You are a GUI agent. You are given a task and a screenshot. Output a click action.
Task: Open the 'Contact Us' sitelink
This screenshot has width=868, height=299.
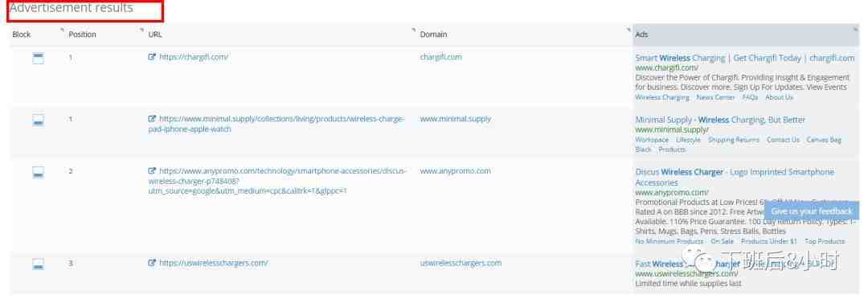pyautogui.click(x=783, y=140)
